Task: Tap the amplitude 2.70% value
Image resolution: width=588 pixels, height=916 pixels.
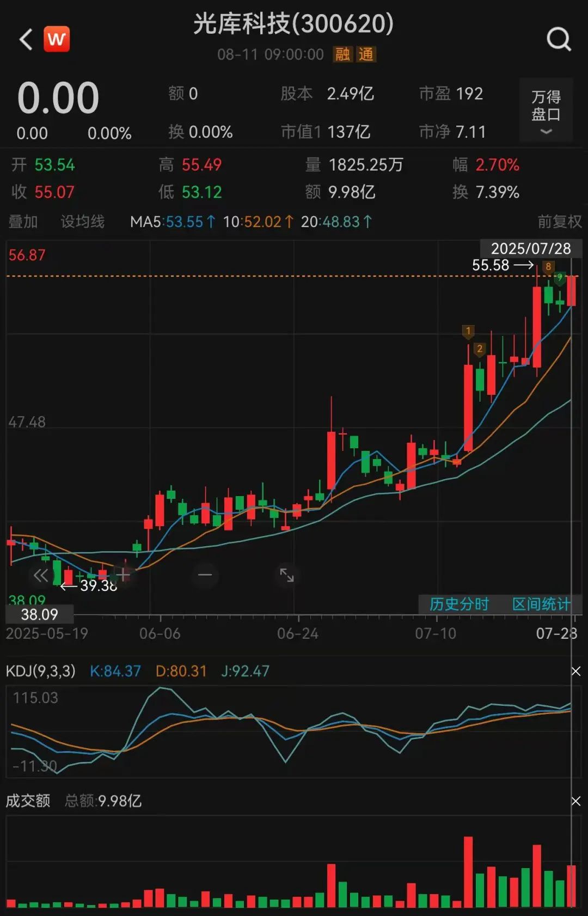Action: coord(497,164)
